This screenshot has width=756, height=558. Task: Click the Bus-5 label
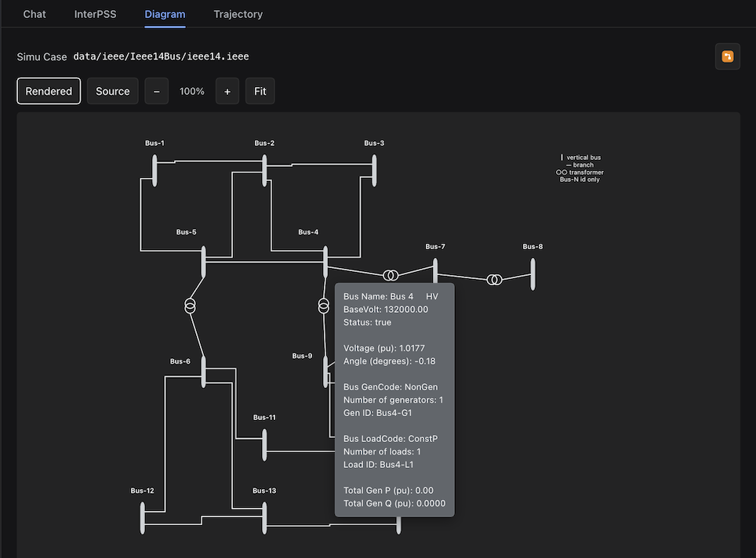(186, 232)
